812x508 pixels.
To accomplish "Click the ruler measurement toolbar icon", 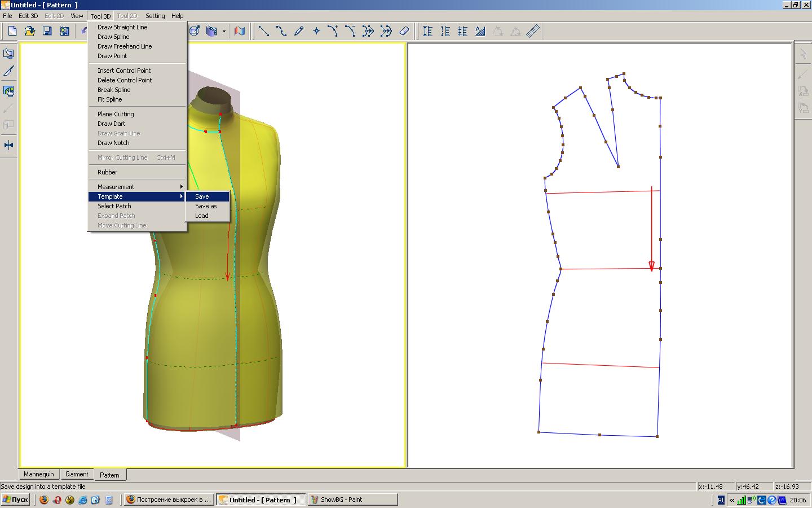I will (x=533, y=31).
